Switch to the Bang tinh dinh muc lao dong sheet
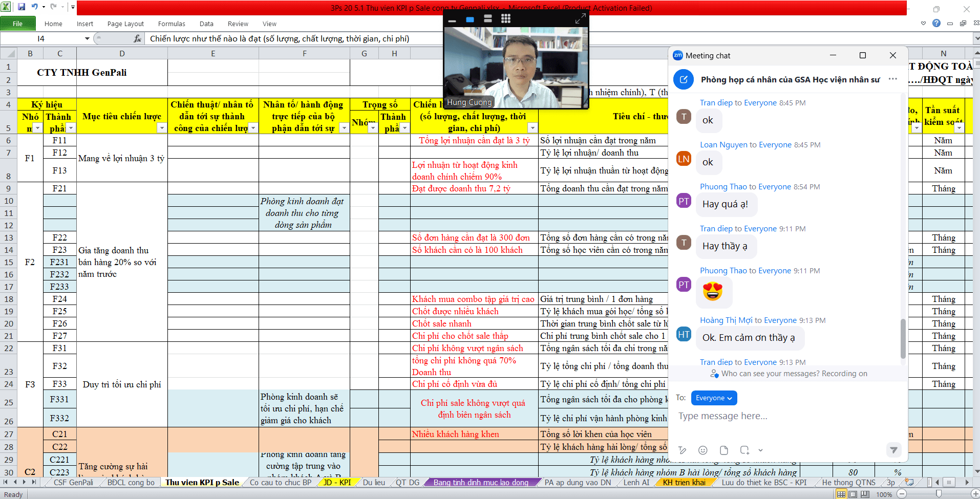The image size is (980, 499). pos(481,482)
